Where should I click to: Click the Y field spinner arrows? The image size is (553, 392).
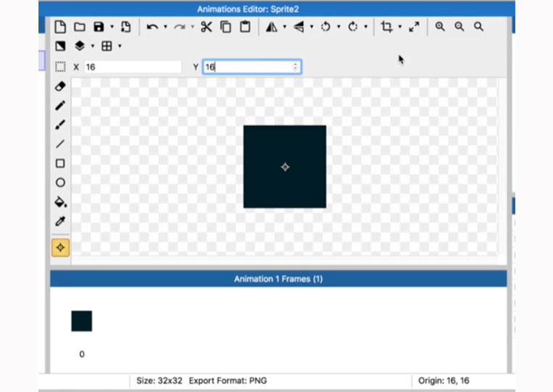click(x=295, y=67)
